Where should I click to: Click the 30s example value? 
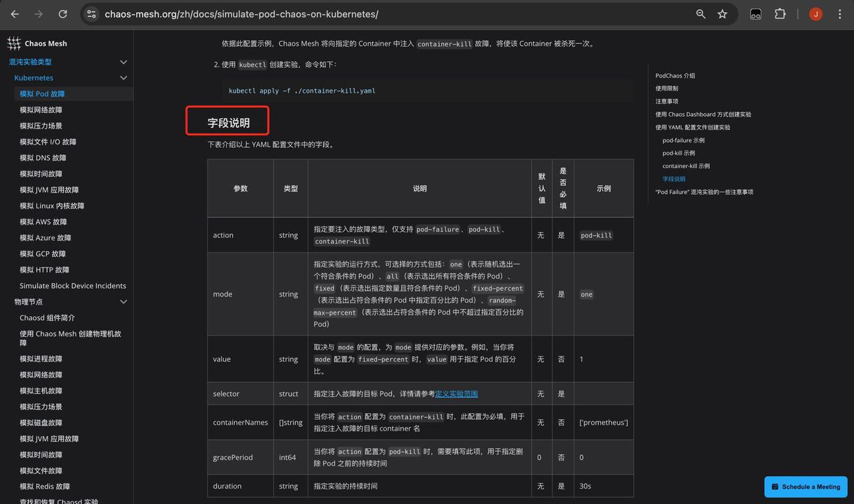[585, 486]
